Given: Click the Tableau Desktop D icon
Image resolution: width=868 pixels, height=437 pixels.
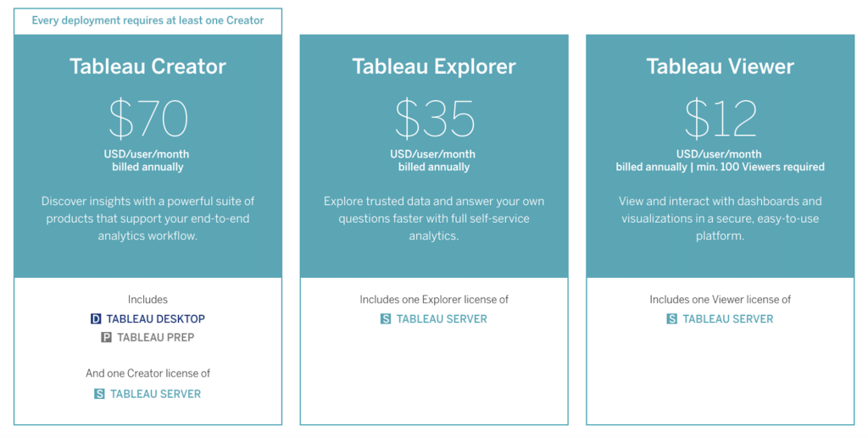Looking at the screenshot, I should (96, 318).
